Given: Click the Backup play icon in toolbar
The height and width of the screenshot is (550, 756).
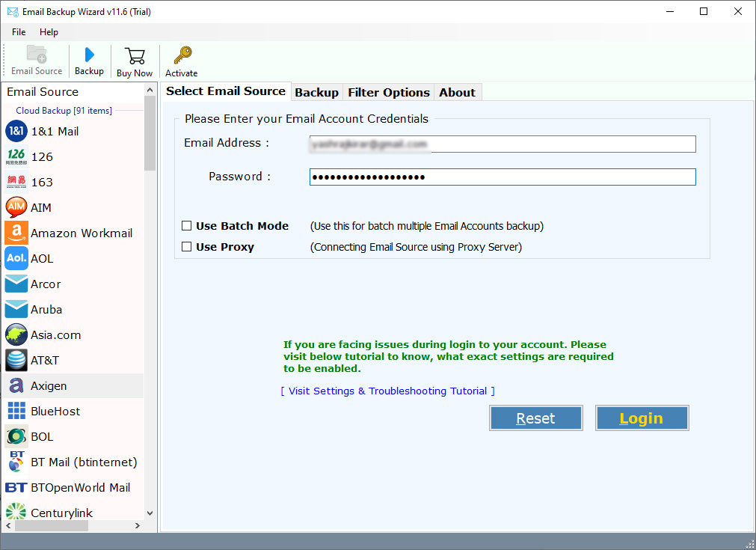Looking at the screenshot, I should [x=89, y=55].
